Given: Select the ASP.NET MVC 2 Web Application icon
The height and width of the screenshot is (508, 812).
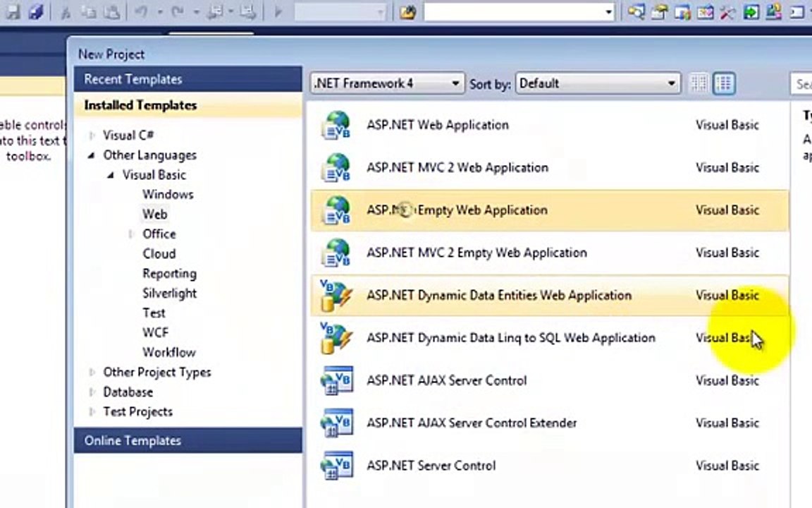Looking at the screenshot, I should coord(336,167).
